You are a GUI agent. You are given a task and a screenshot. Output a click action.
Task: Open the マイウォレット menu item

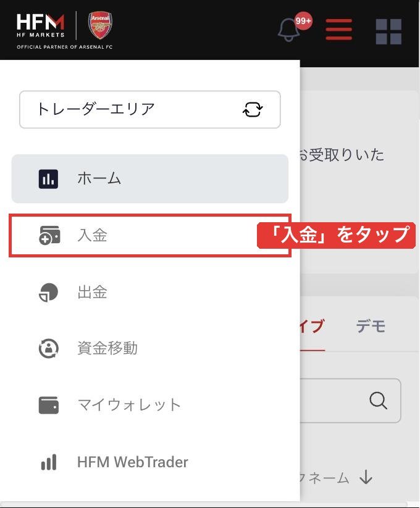149,405
